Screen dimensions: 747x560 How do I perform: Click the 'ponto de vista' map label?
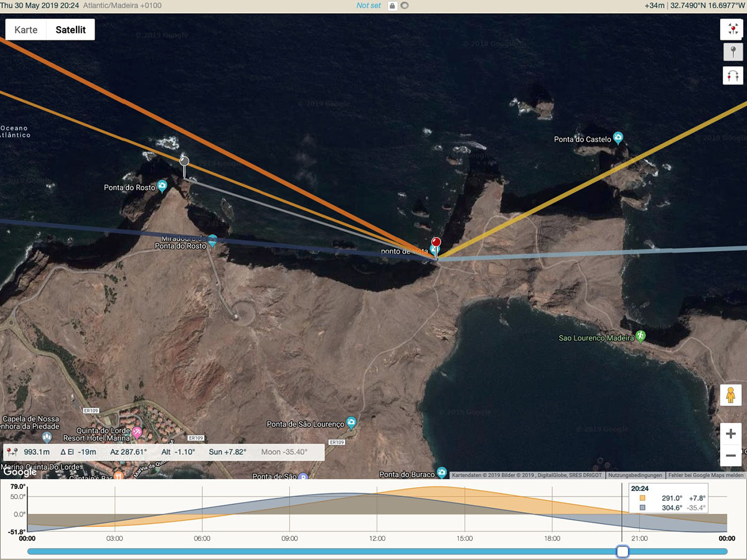coord(405,251)
